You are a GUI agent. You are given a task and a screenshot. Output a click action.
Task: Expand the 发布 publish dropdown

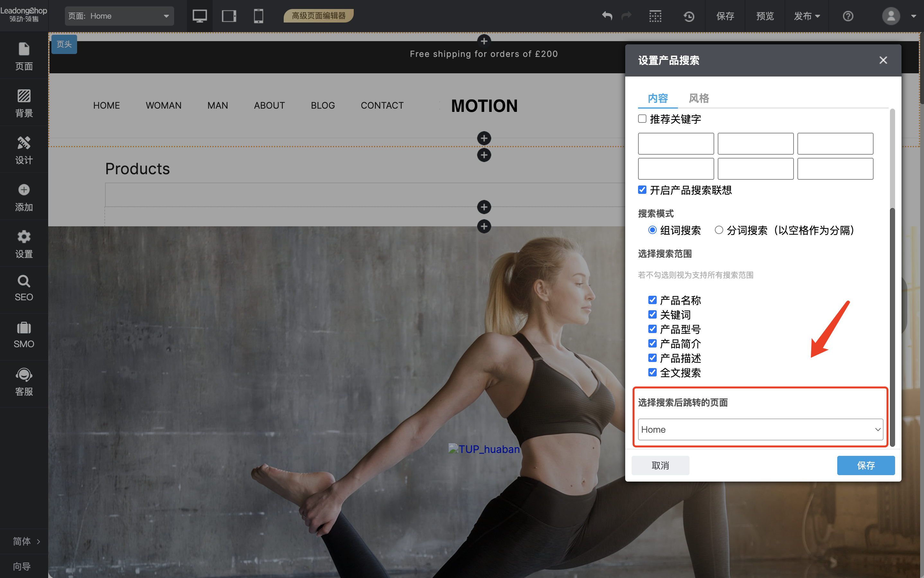(807, 16)
